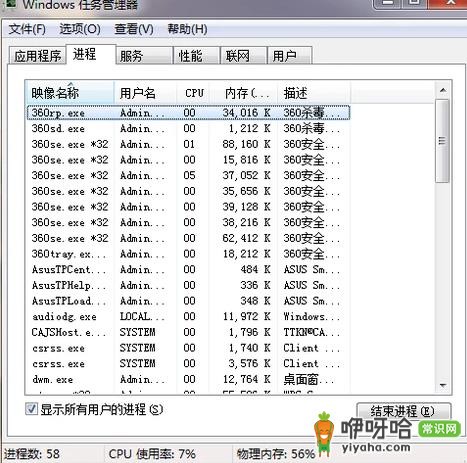Click the scrollbar down arrow in process list
467x463 pixels.
tap(443, 386)
